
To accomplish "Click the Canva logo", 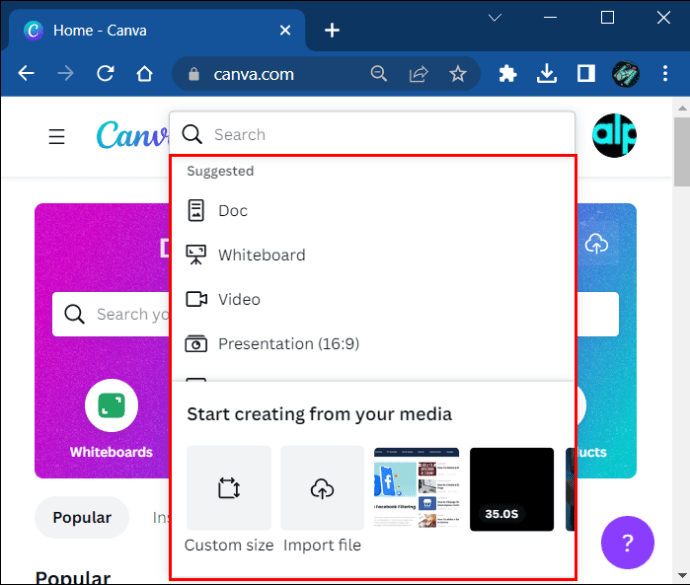I will [132, 135].
